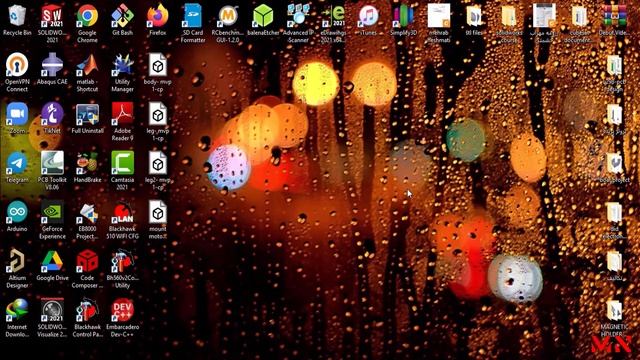Open the Recycle Bin icon
Image resolution: width=640 pixels, height=360 pixels.
(17, 16)
